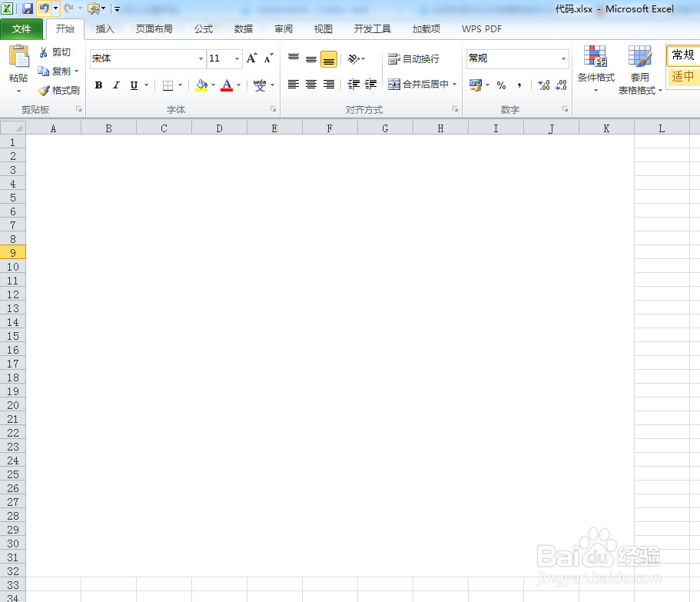Select the 常规 cell style
This screenshot has width=700, height=602.
tap(683, 55)
